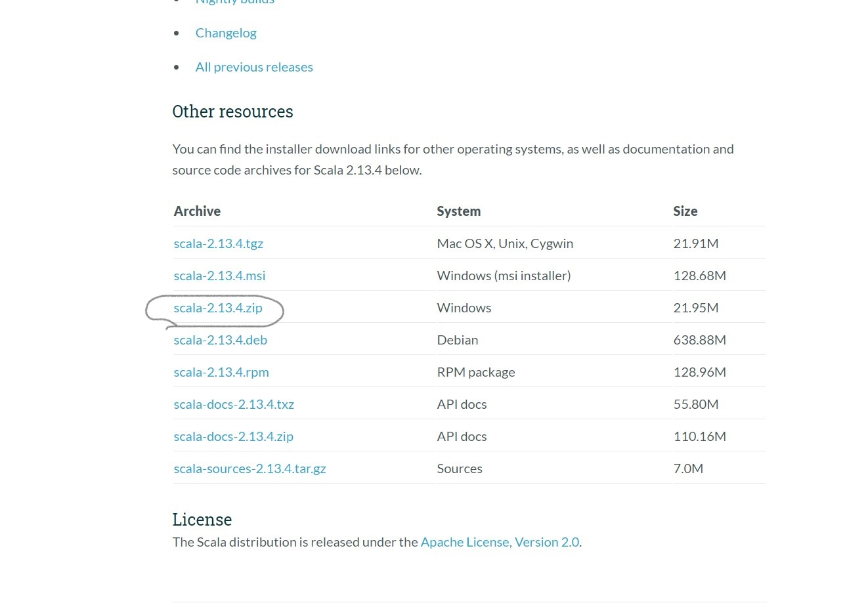This screenshot has width=868, height=605.
Task: Open the Changelog link
Action: [226, 33]
